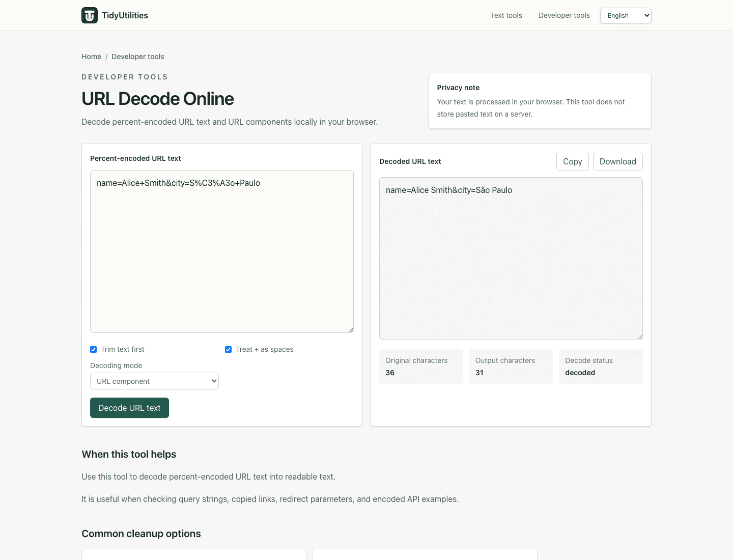This screenshot has height=560, width=733.
Task: Toggle the Trim text first checkbox
Action: (94, 349)
